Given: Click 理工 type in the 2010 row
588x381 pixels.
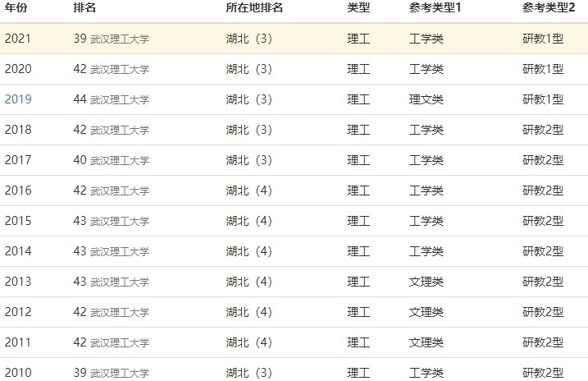Looking at the screenshot, I should [x=358, y=373].
